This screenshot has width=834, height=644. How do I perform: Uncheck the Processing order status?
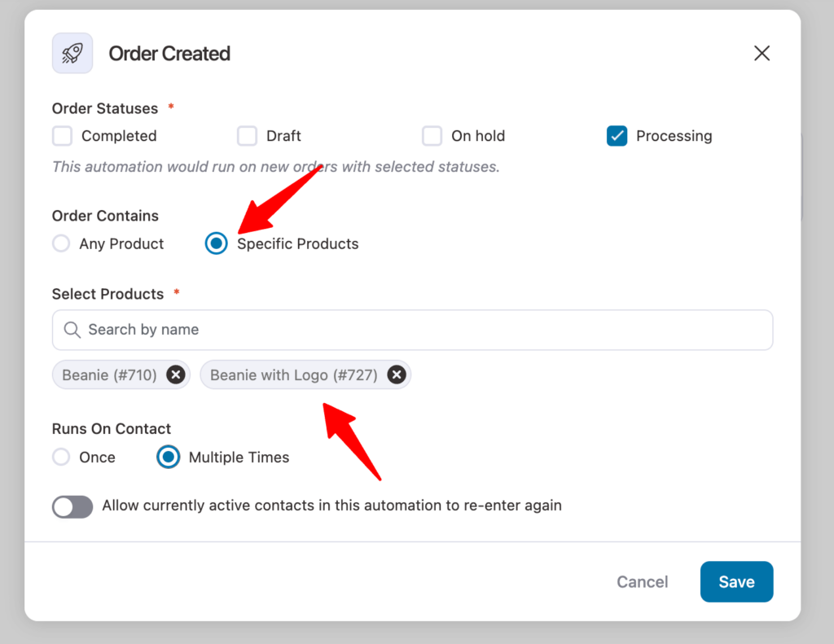[617, 136]
